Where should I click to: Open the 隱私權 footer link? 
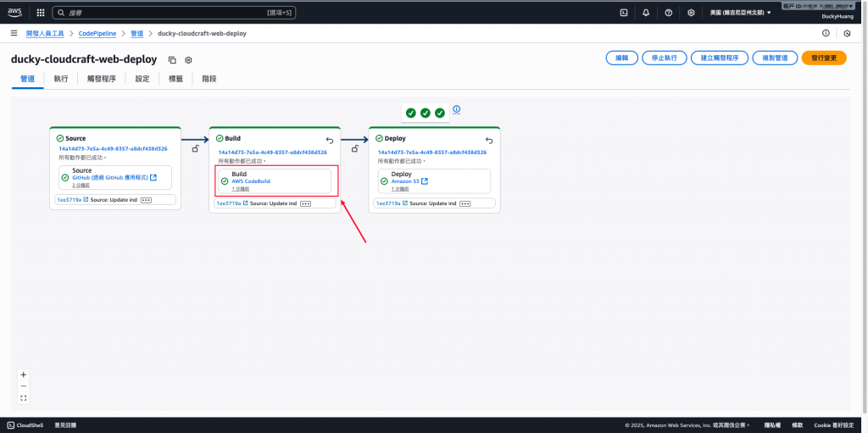(x=772, y=425)
